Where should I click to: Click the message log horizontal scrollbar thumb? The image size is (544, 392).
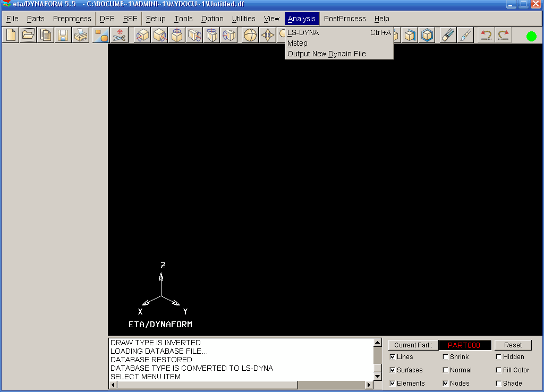208,385
